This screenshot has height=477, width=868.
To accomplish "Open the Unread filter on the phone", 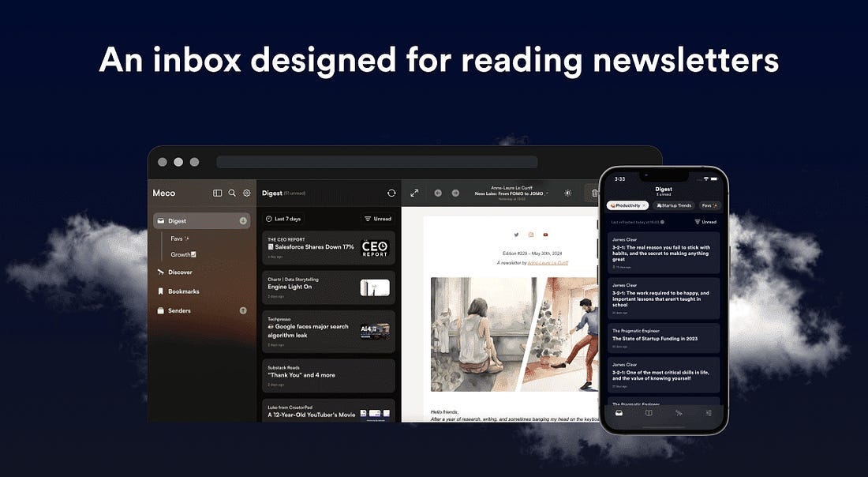I will [705, 222].
